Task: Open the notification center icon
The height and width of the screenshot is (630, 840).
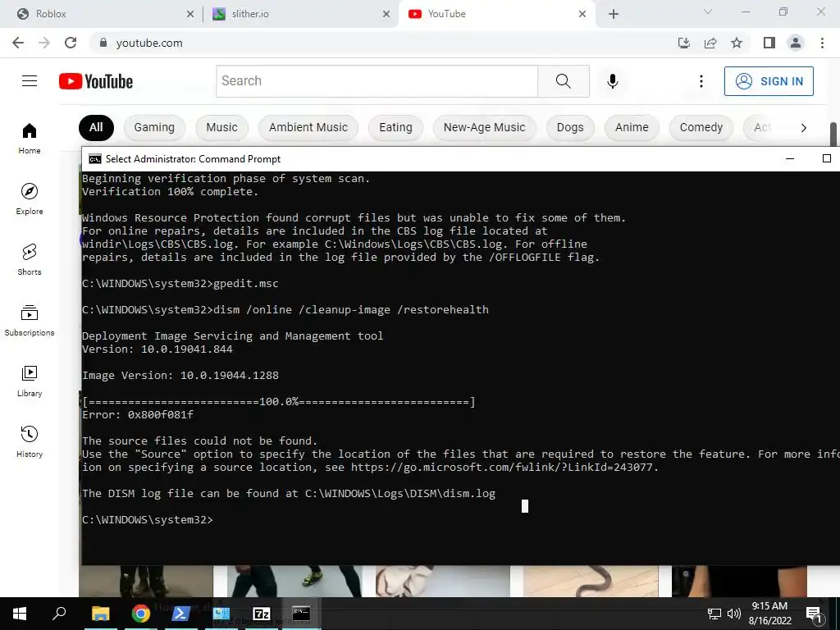Action: click(x=814, y=614)
